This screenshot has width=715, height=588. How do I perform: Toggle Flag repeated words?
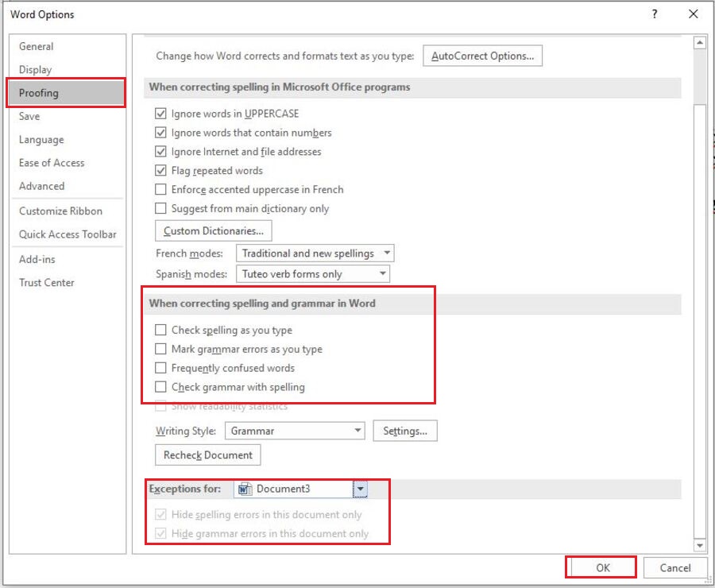[x=160, y=171]
